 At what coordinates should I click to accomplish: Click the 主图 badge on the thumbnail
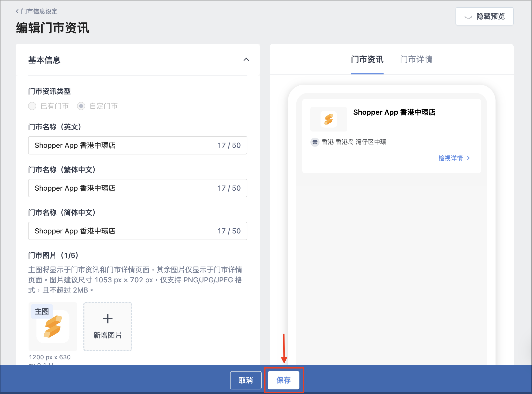(x=42, y=311)
